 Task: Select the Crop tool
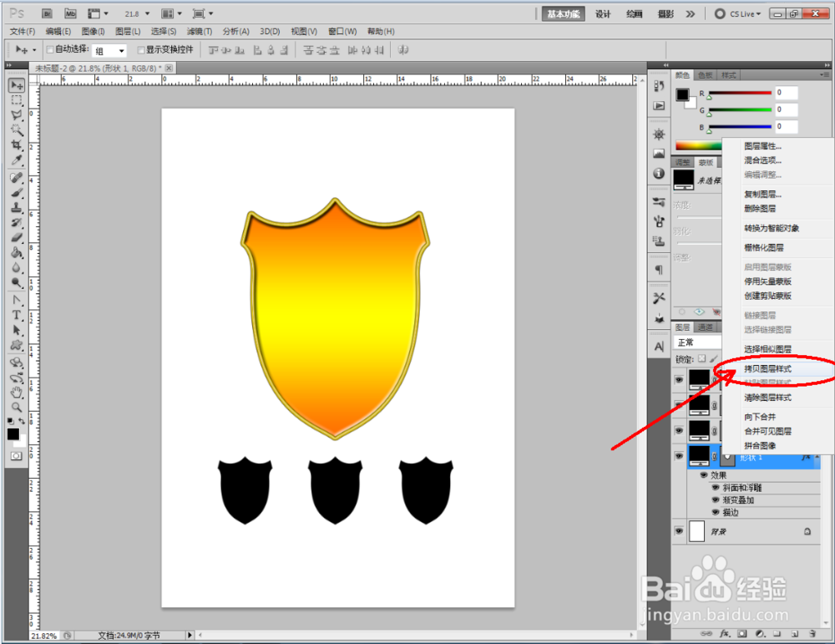[x=17, y=145]
